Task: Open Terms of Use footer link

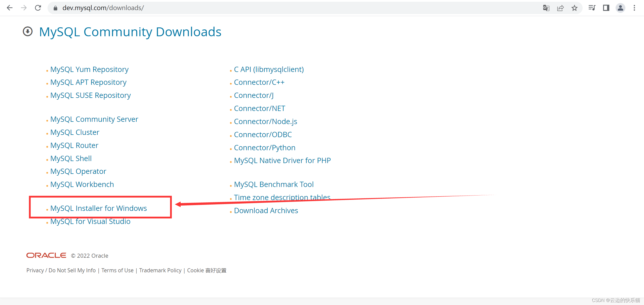Action: pos(117,270)
